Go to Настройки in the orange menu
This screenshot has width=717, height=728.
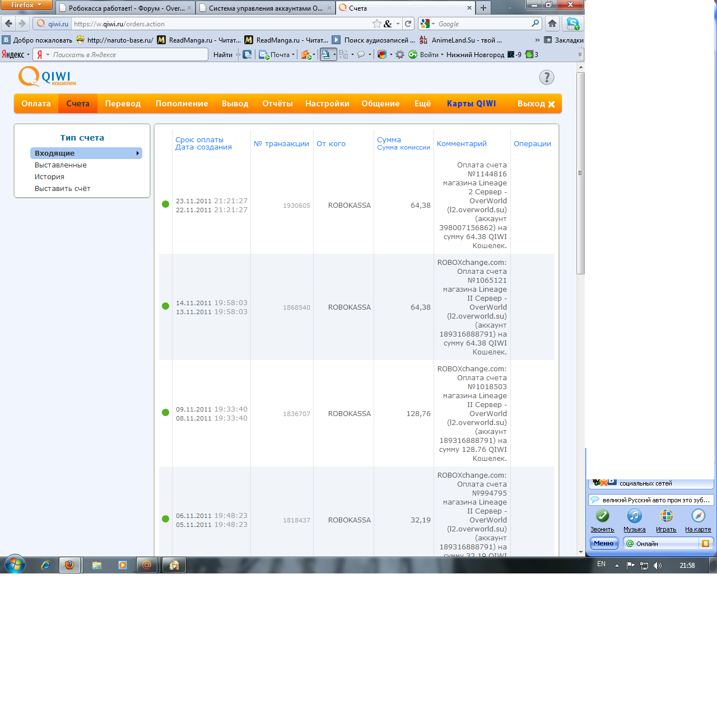(x=327, y=104)
